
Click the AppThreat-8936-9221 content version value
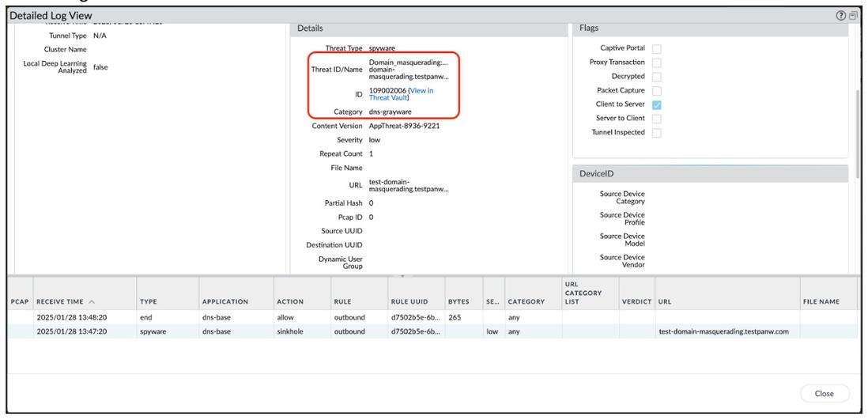[405, 126]
